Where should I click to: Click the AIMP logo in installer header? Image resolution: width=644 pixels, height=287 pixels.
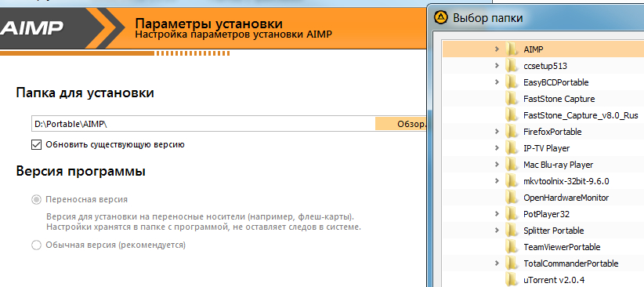[x=31, y=28]
